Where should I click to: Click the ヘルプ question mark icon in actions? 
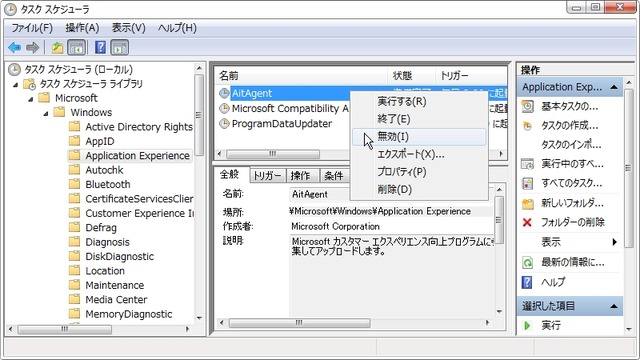(527, 282)
